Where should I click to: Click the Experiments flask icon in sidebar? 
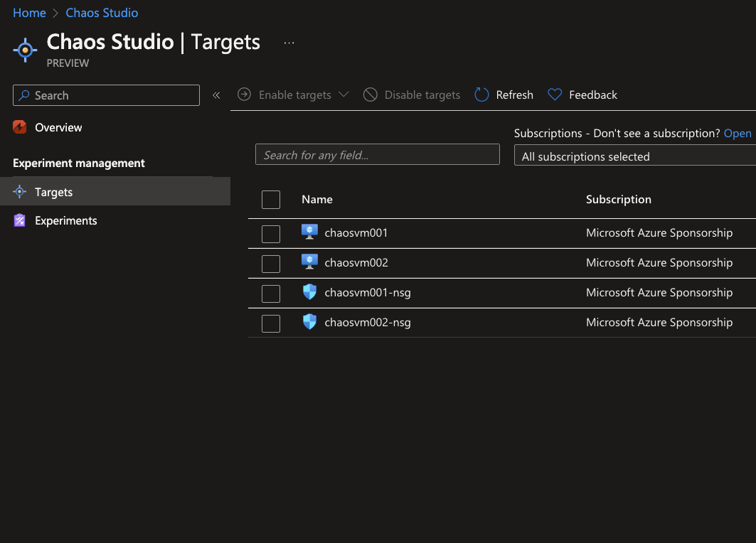[20, 220]
